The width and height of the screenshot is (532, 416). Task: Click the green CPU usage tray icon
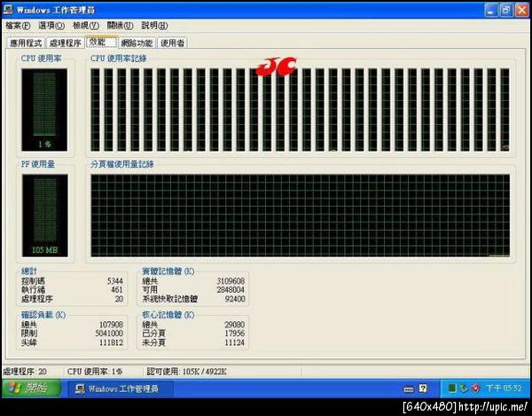tap(451, 389)
